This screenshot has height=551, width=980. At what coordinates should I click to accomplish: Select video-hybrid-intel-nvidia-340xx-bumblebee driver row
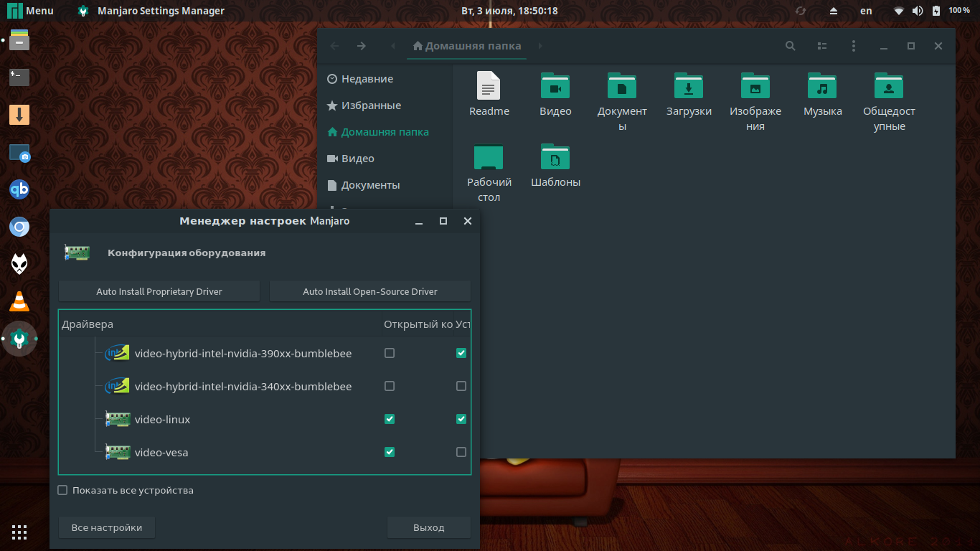[265, 386]
